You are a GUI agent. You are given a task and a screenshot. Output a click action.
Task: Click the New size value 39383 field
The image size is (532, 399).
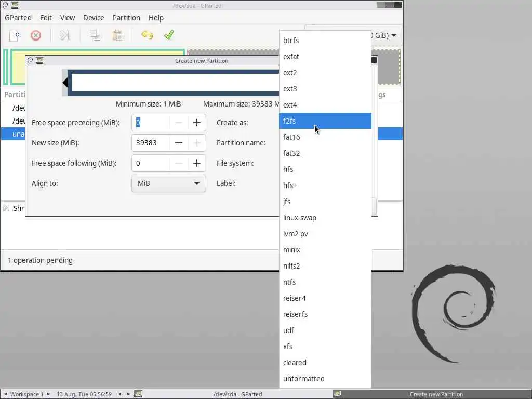tap(151, 143)
